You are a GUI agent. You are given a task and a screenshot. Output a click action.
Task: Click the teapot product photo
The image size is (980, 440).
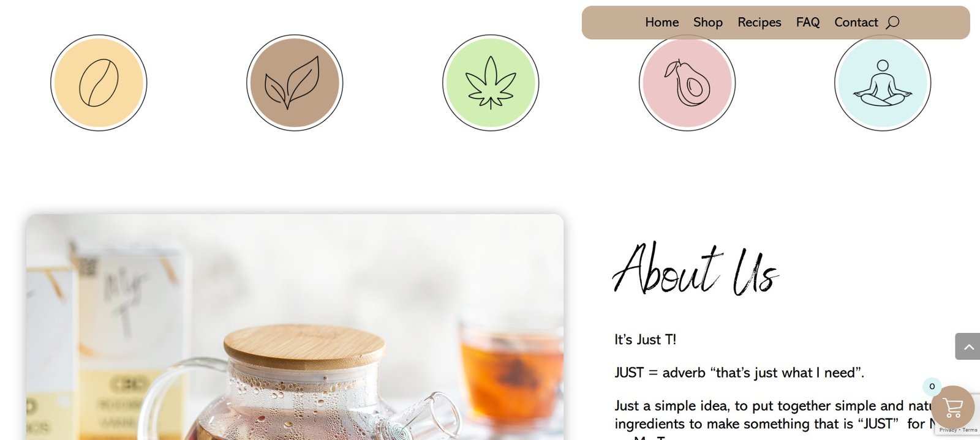click(x=295, y=327)
